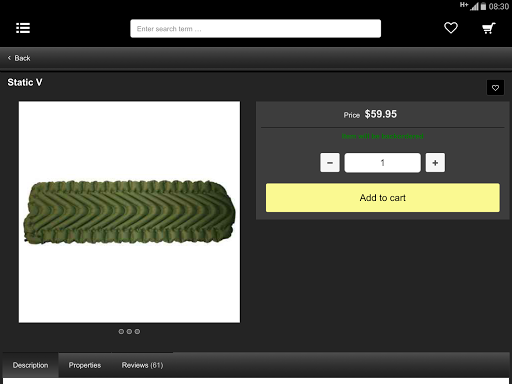
Task: Select second image carousel dot
Action: (129, 331)
